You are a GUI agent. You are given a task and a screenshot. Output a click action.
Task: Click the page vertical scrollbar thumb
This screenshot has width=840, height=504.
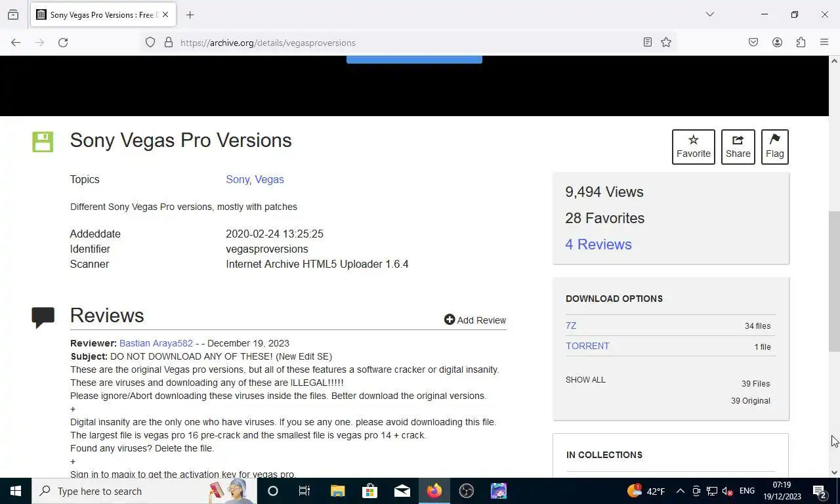coord(834,282)
